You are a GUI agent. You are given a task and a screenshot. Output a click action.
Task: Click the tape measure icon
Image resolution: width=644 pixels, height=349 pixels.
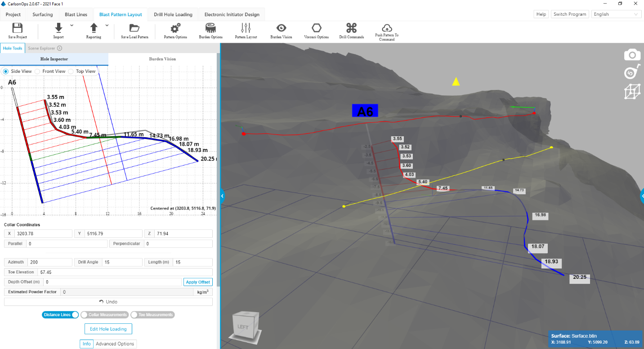[632, 72]
